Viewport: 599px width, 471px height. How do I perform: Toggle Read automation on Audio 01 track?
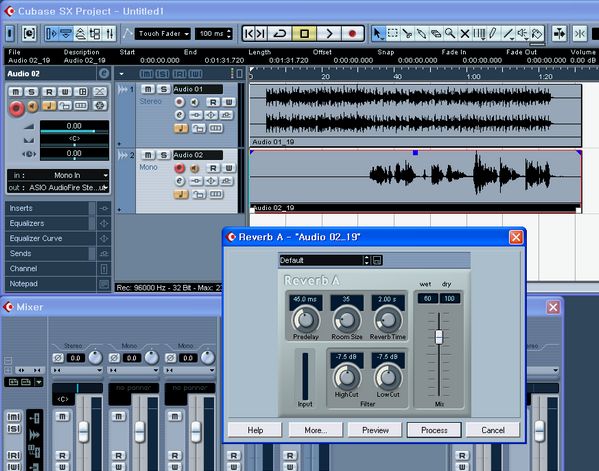pyautogui.click(x=213, y=102)
